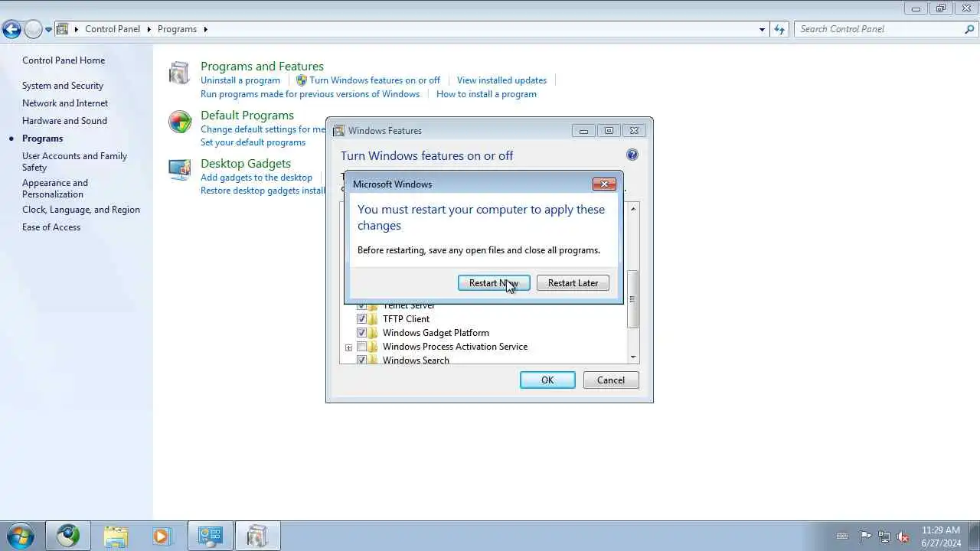This screenshot has width=980, height=551.
Task: Open the Windows Start orb
Action: point(20,536)
